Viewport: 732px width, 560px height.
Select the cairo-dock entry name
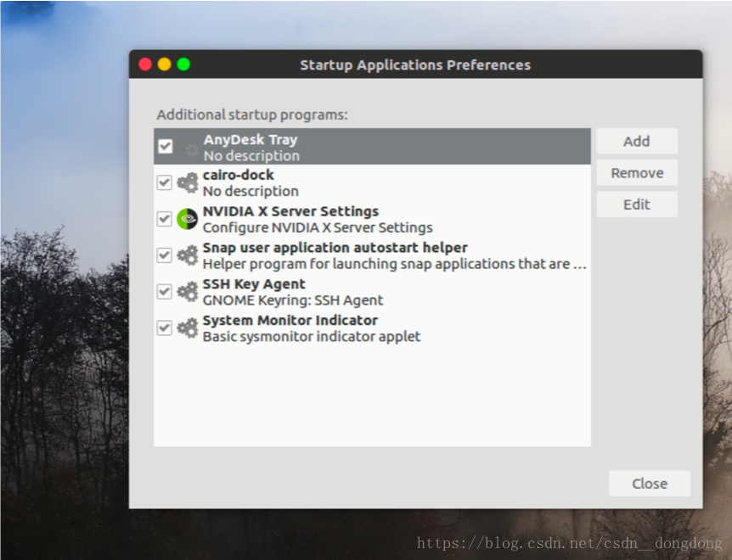click(238, 176)
